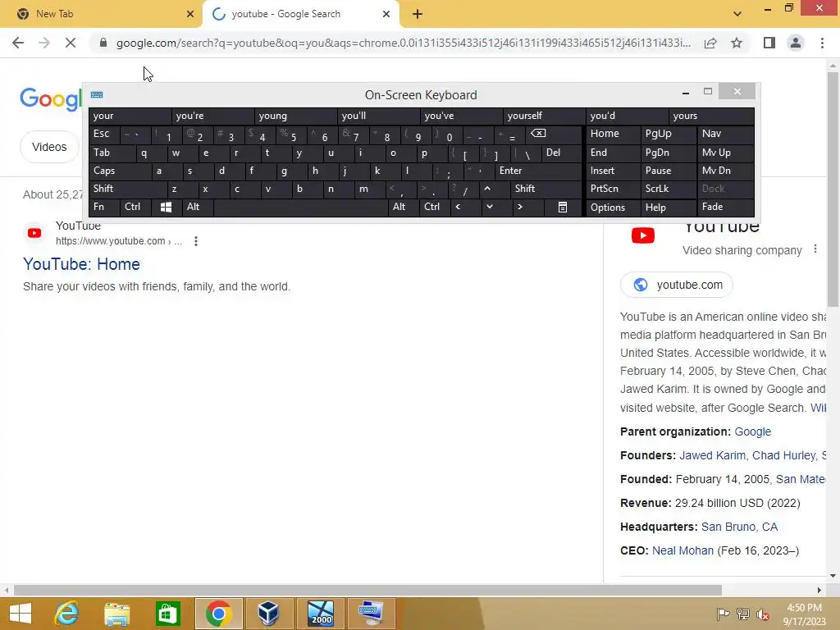Click the address bar URL field
Screen dimensions: 840x630
403,43
